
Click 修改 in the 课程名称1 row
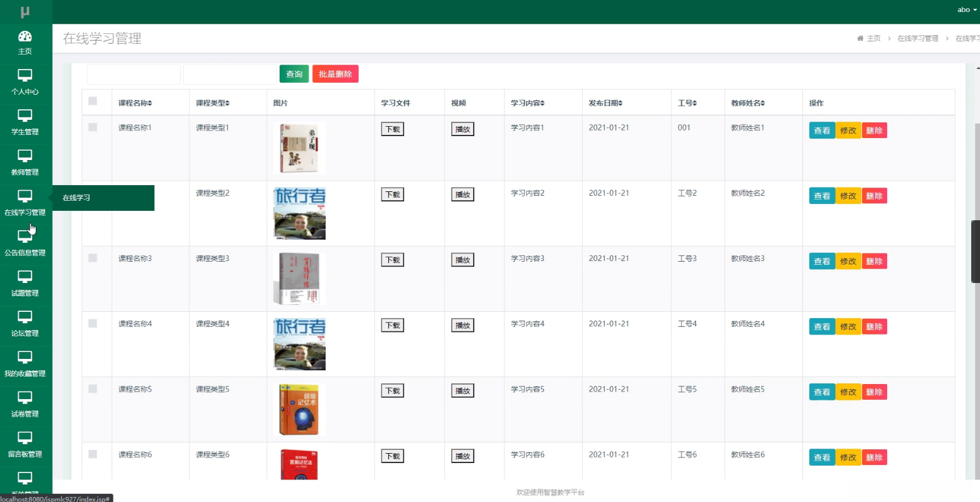pos(848,131)
